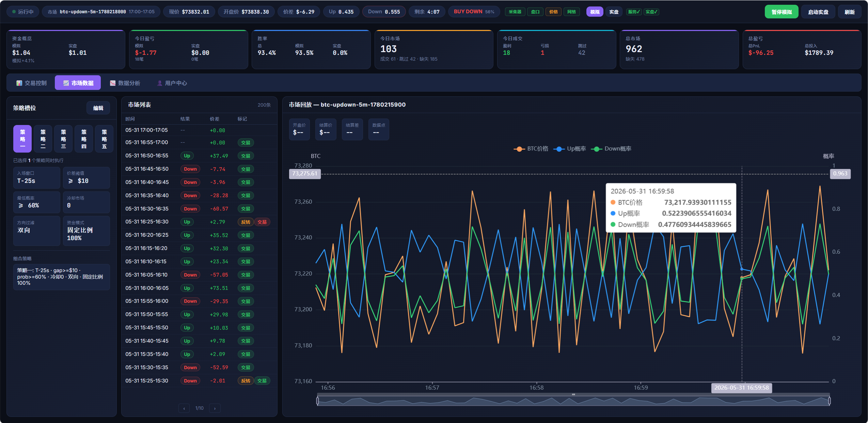The height and width of the screenshot is (423, 868).
Task: Click 反转 tag on 16:25-16:30 row
Action: tap(246, 222)
